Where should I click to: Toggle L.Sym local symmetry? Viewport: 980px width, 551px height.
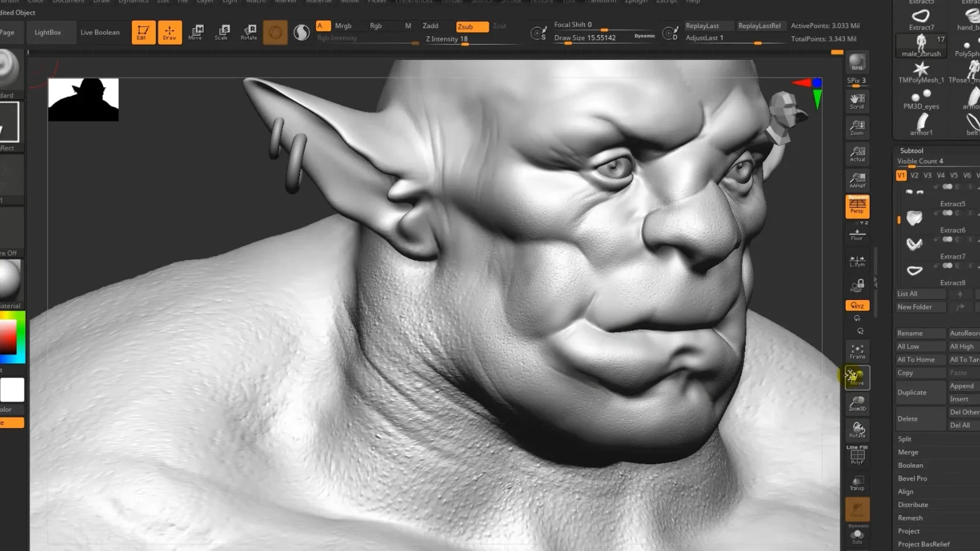[x=857, y=261]
